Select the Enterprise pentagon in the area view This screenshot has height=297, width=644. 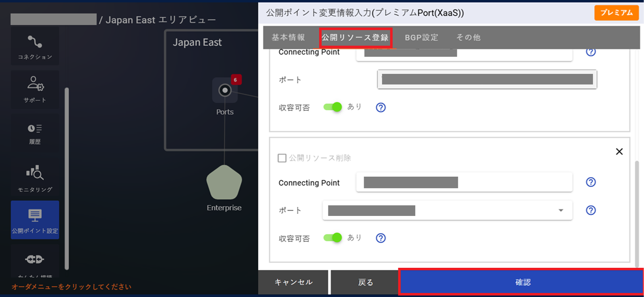(x=223, y=183)
